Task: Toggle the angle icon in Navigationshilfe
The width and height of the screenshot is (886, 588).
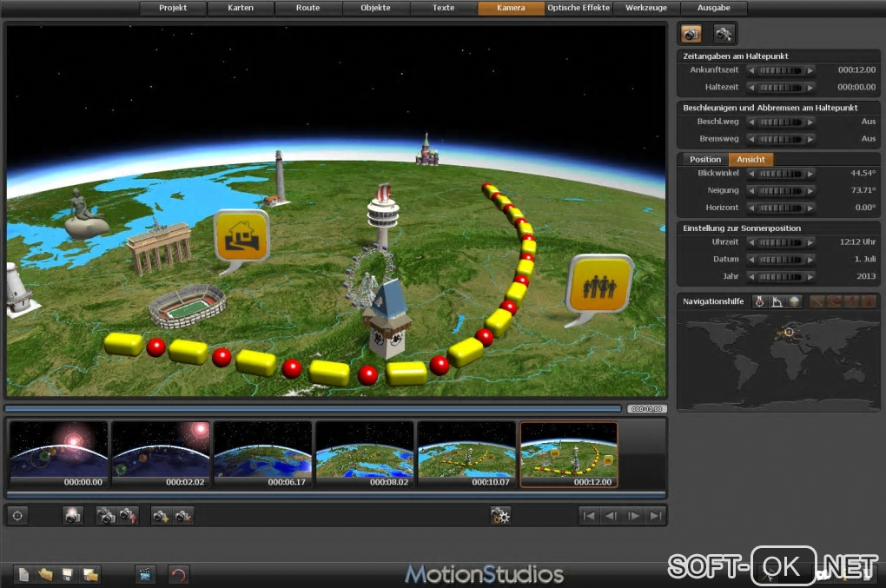Action: pos(777,301)
